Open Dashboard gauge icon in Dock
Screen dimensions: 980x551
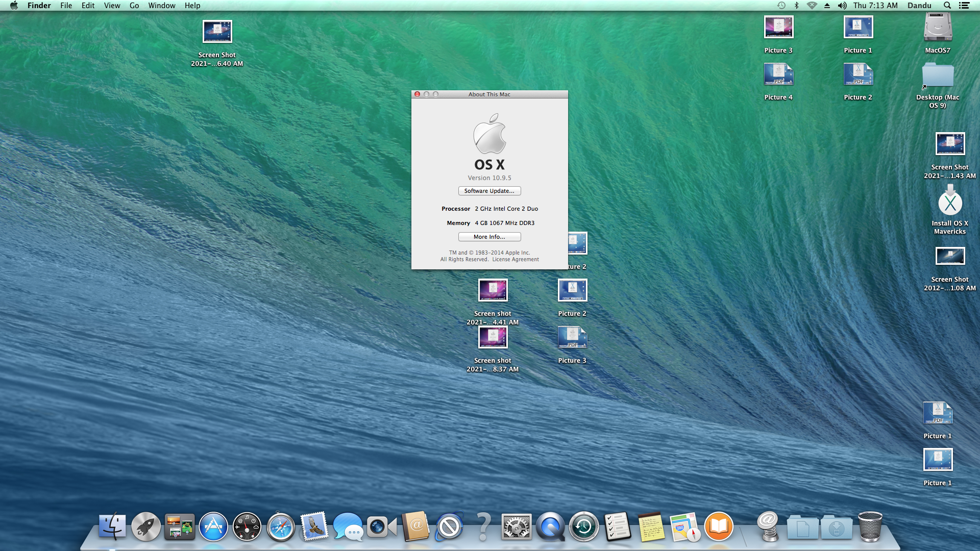(x=247, y=527)
